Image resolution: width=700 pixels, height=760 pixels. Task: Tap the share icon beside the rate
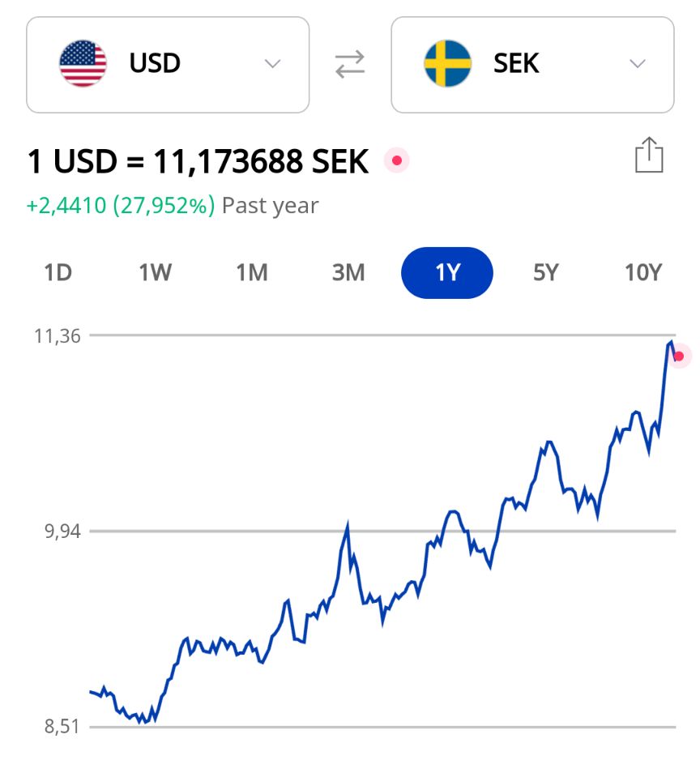[649, 155]
